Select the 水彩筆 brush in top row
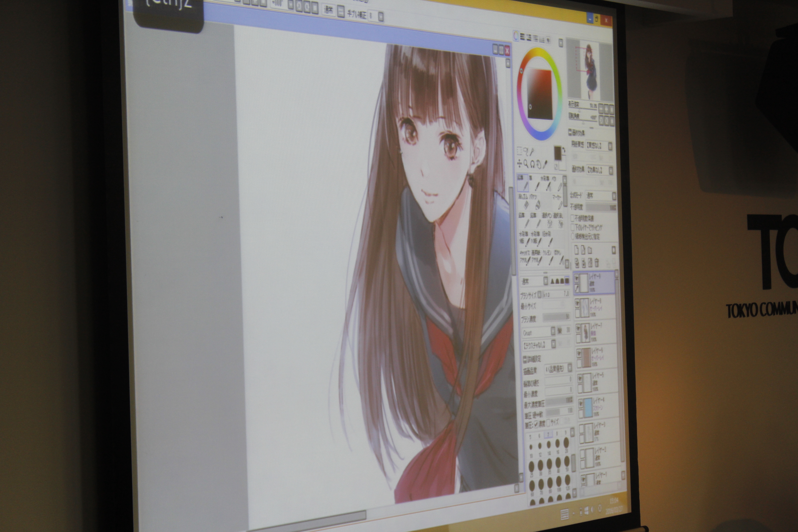Image resolution: width=798 pixels, height=532 pixels. coord(546,183)
